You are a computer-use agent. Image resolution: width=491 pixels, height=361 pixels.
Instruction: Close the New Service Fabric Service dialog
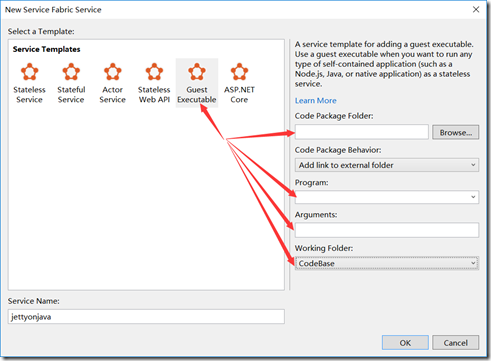point(476,9)
